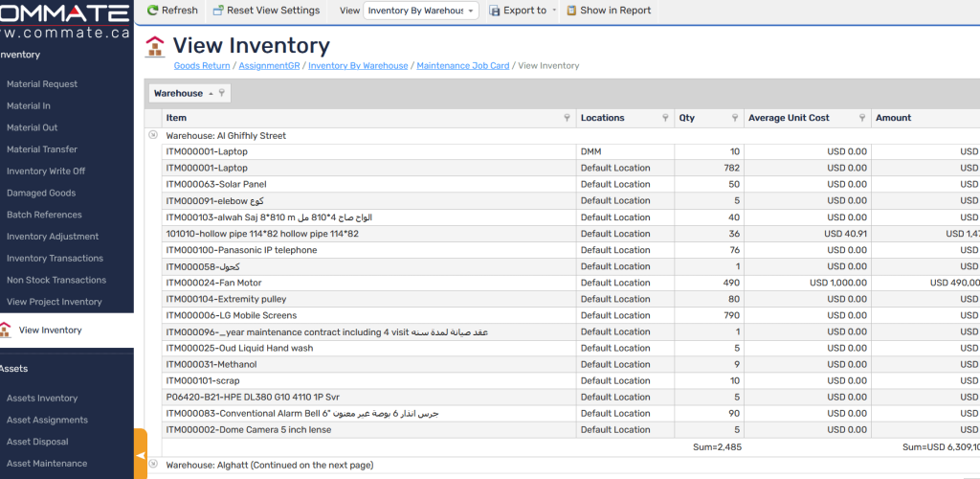Open Material Request in sidebar
The height and width of the screenshot is (479, 980).
[x=42, y=84]
